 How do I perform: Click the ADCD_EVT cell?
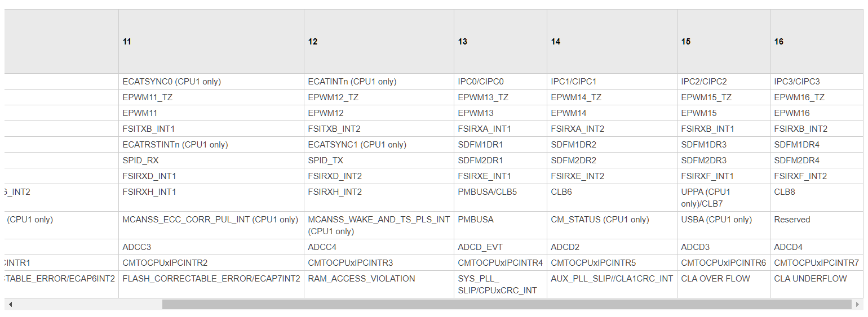click(x=501, y=247)
